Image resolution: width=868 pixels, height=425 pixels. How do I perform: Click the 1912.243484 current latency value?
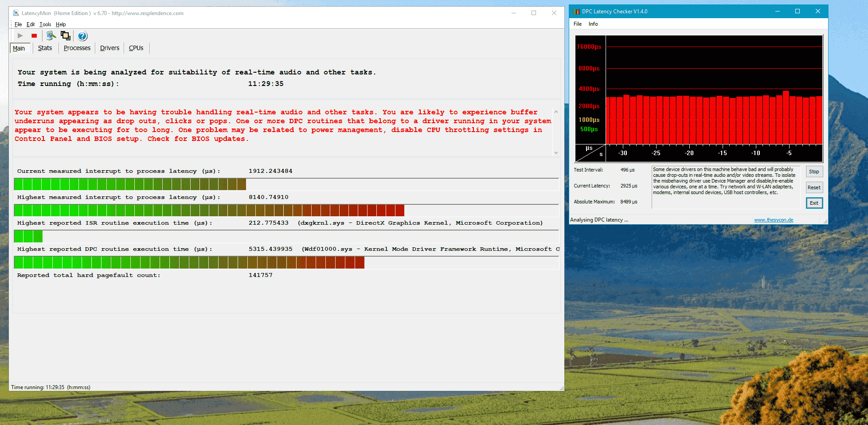[x=270, y=171]
